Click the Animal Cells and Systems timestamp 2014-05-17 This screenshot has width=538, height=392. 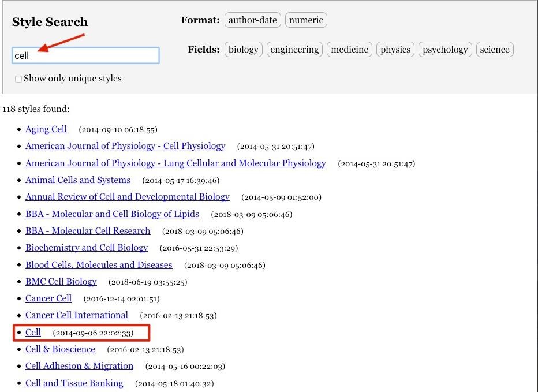(x=181, y=181)
